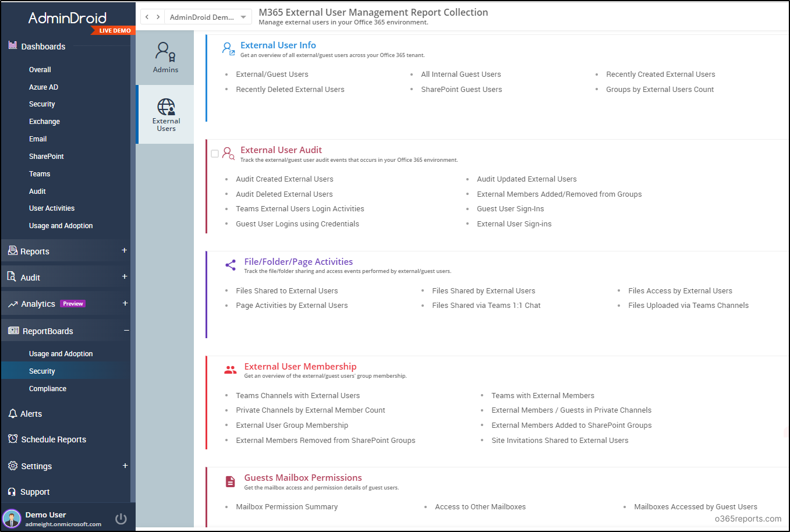Select the External Users globe icon
The width and height of the screenshot is (790, 532).
click(x=166, y=107)
